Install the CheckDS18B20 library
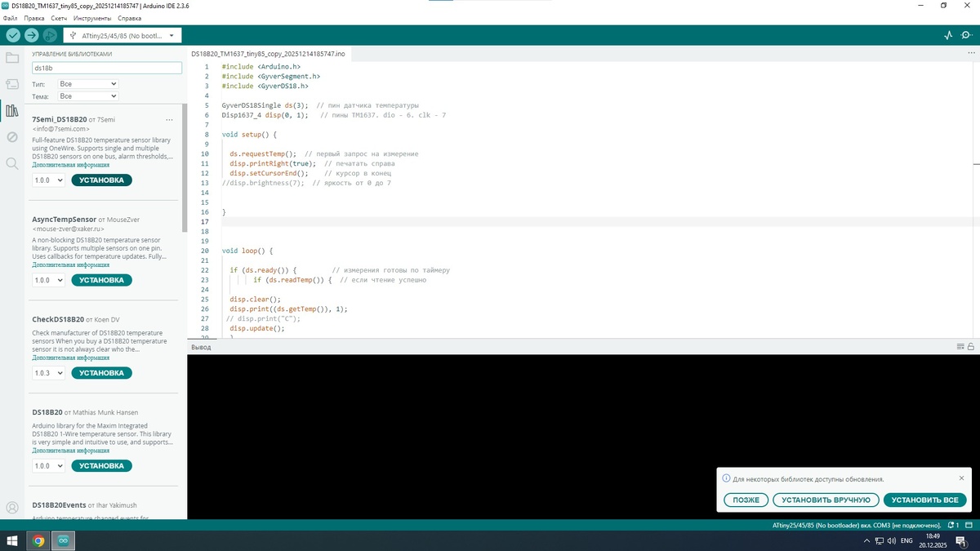The image size is (980, 551). (x=101, y=373)
